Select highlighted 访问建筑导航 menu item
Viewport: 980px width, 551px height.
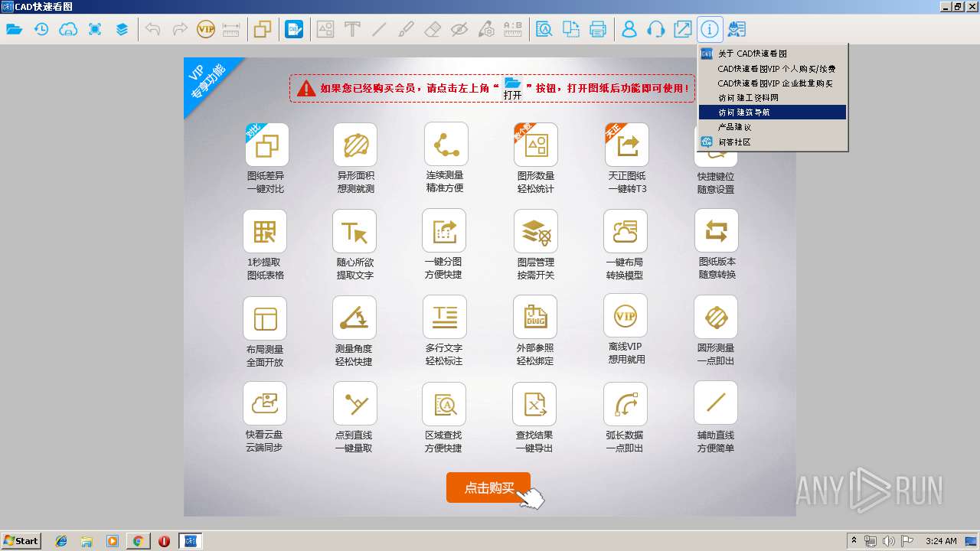click(773, 112)
